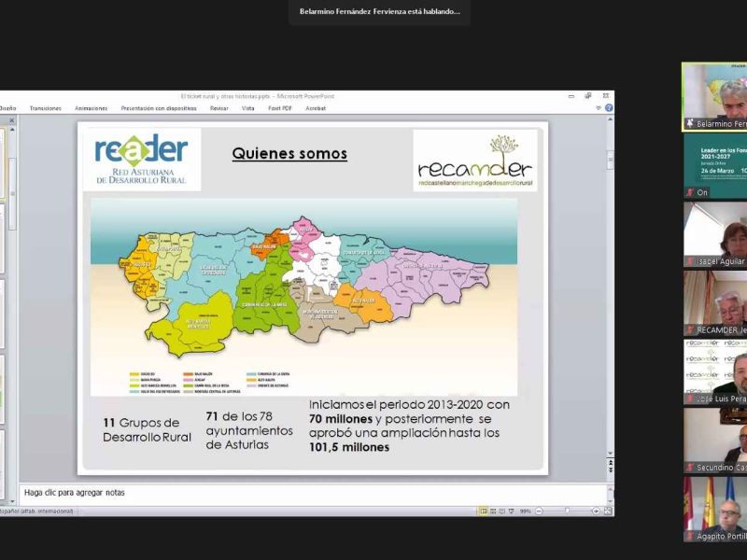Open the Presentación con diapositivas tab

[159, 108]
